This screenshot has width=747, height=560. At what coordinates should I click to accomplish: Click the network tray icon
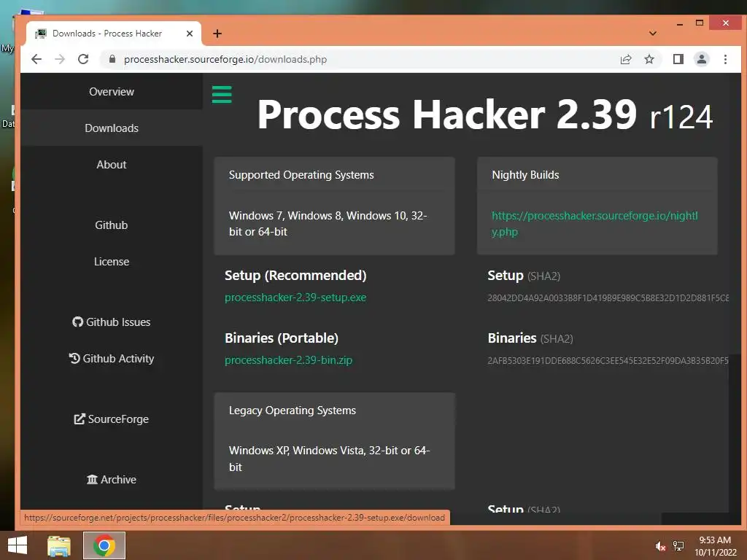[x=678, y=546]
